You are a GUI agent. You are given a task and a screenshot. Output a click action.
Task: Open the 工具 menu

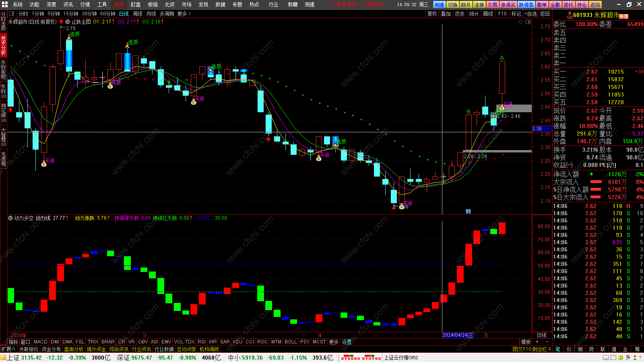[x=102, y=4]
